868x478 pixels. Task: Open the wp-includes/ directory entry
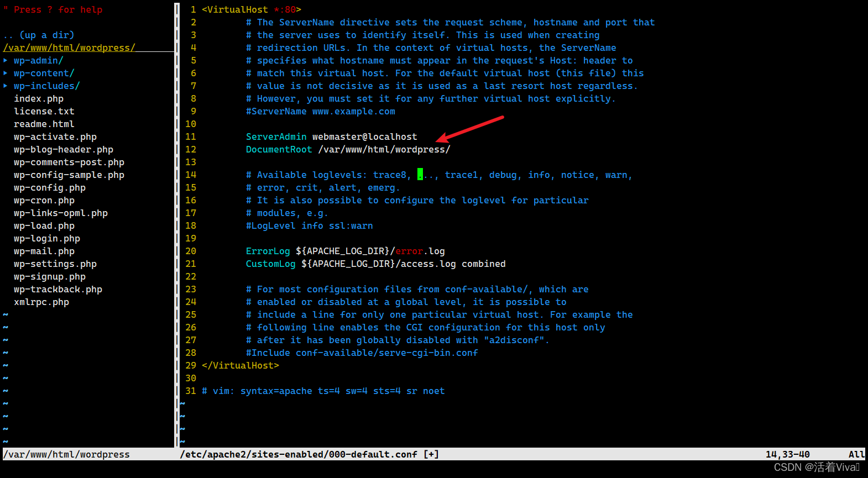click(47, 86)
